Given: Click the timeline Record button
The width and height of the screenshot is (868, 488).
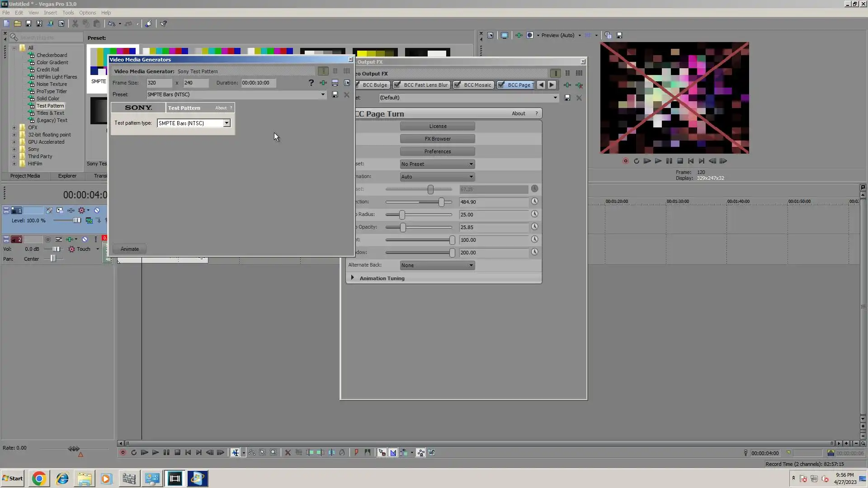Looking at the screenshot, I should [x=123, y=452].
